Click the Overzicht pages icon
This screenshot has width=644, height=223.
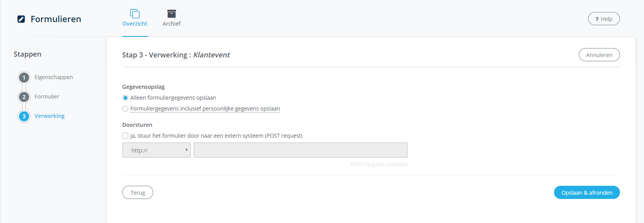tap(135, 14)
